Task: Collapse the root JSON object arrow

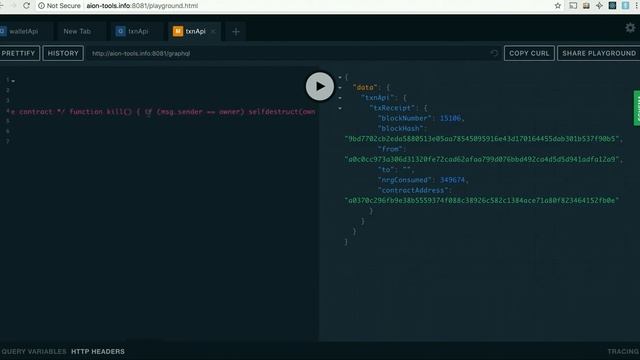Action: [x=340, y=77]
